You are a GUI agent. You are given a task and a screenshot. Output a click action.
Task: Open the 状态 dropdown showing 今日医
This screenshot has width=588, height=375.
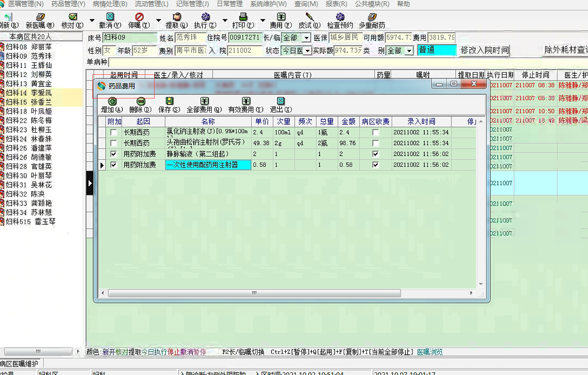[x=308, y=51]
